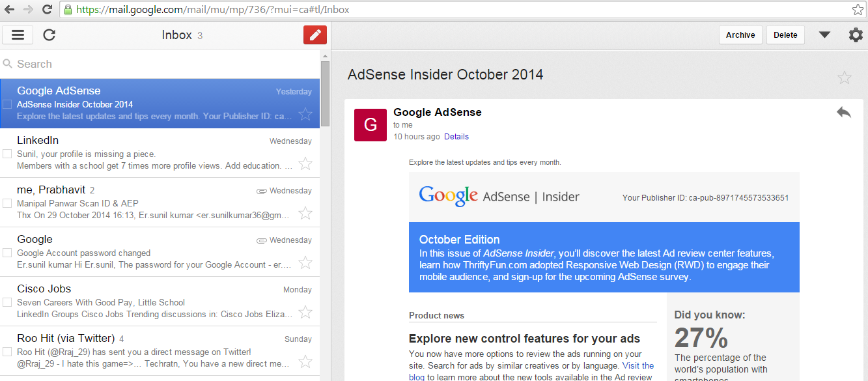Image resolution: width=868 pixels, height=381 pixels.
Task: Click the 'AdSense Insider October 2014' subject heading
Action: (x=445, y=74)
